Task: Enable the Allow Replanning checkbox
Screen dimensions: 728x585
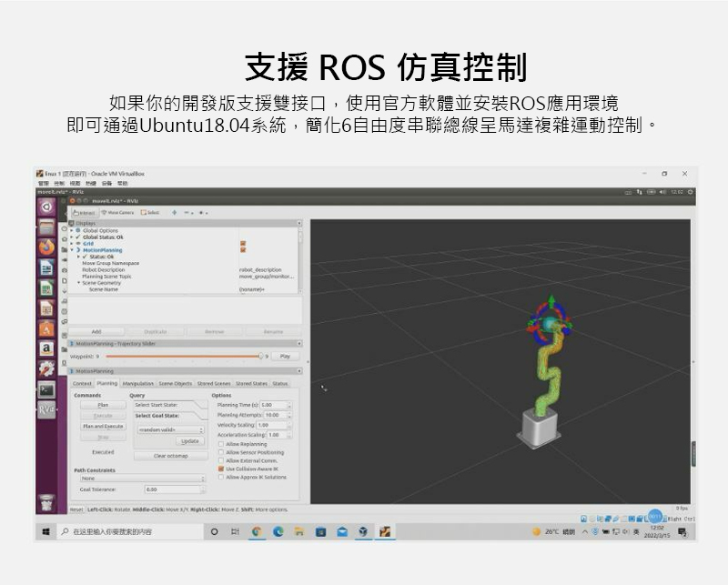Action: [221, 444]
